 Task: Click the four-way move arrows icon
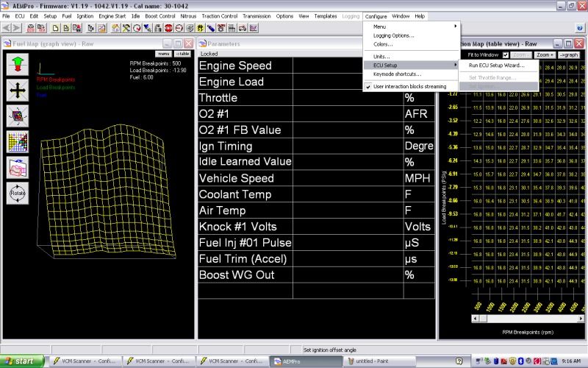18,90
